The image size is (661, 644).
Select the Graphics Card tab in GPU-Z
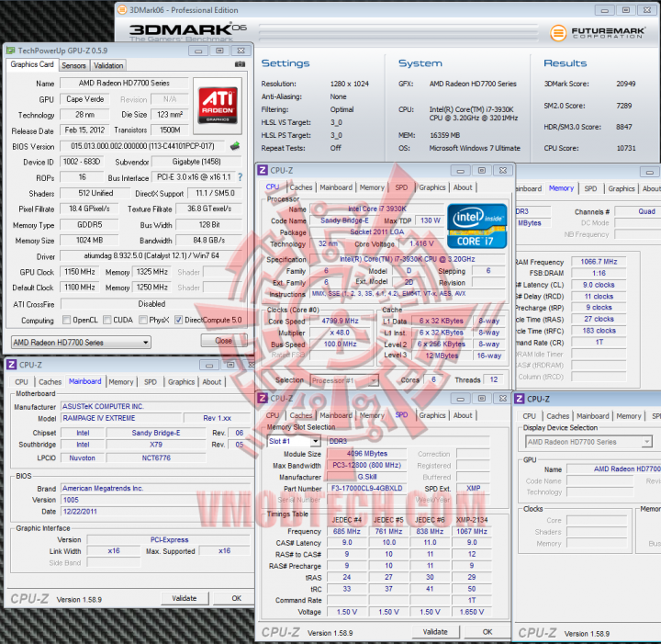coord(32,64)
